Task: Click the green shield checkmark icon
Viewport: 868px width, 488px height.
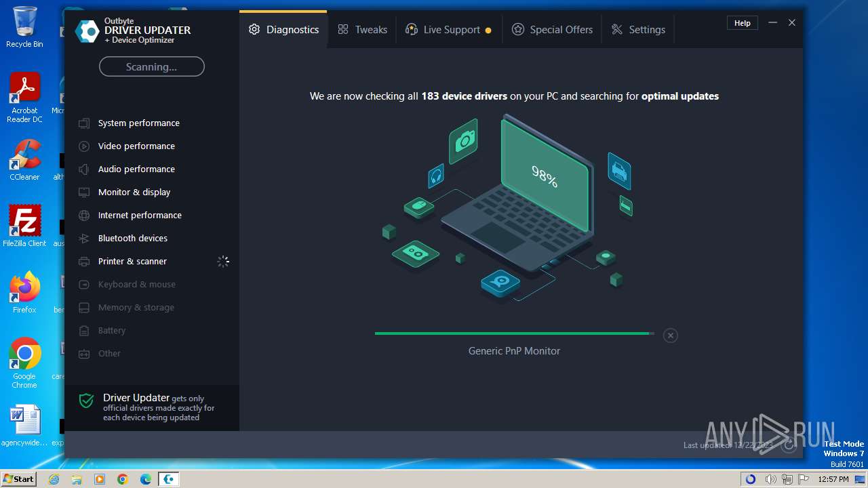Action: (x=86, y=401)
